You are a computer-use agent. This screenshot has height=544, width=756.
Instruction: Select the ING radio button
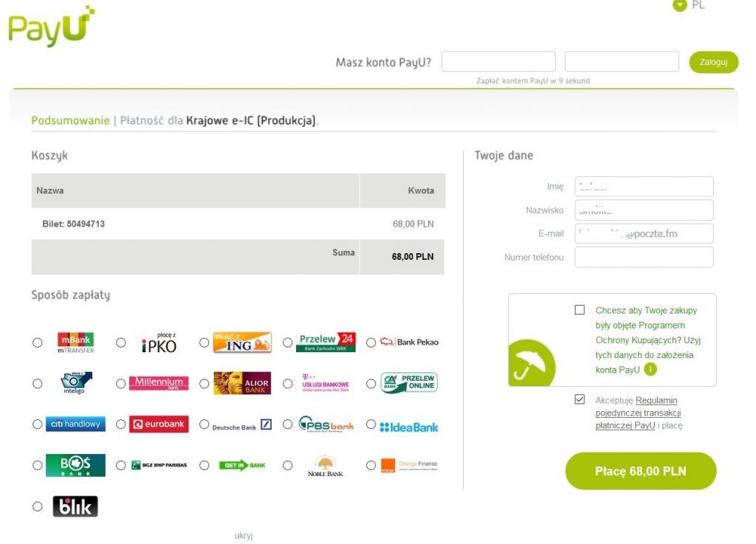tap(204, 342)
